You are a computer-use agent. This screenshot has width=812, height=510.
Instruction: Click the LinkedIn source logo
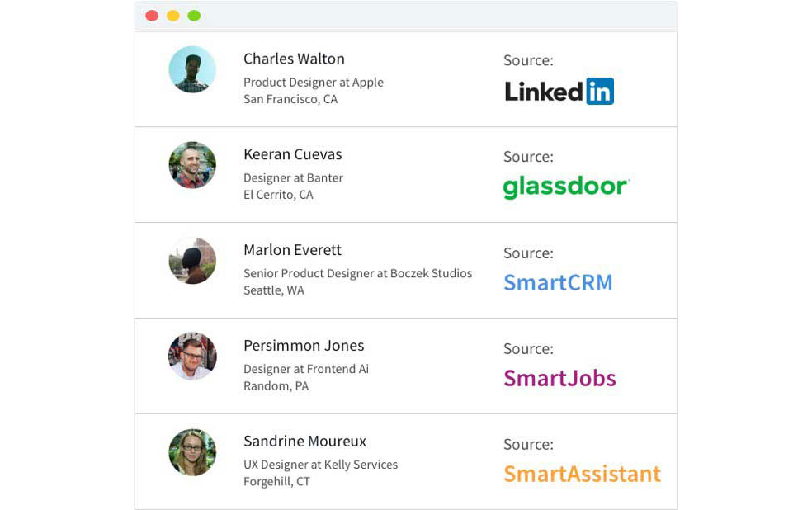tap(559, 91)
